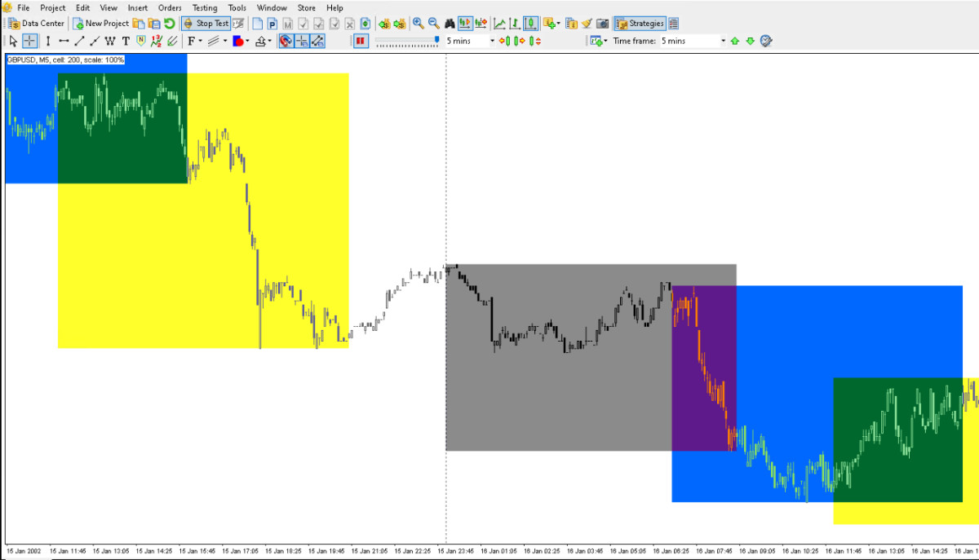The width and height of the screenshot is (979, 560).
Task: Toggle the crosshair cursor tool
Action: 30,41
